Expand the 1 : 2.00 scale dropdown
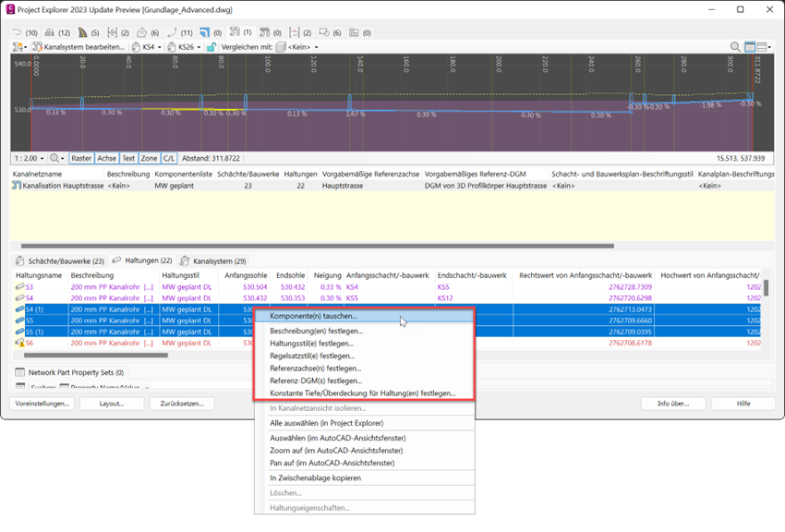785x532 pixels. click(x=29, y=158)
